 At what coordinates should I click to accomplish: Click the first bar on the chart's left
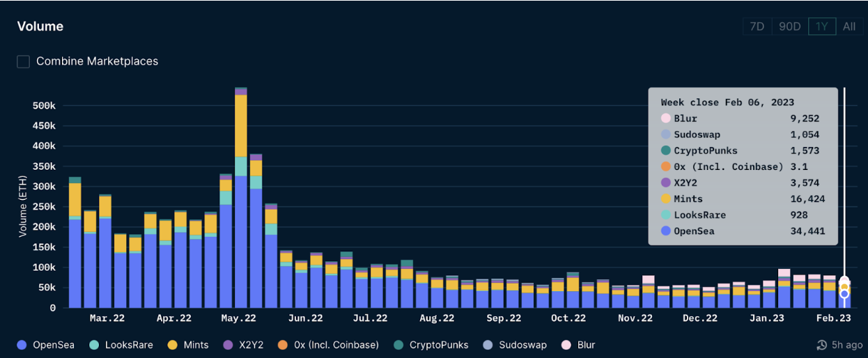click(75, 244)
